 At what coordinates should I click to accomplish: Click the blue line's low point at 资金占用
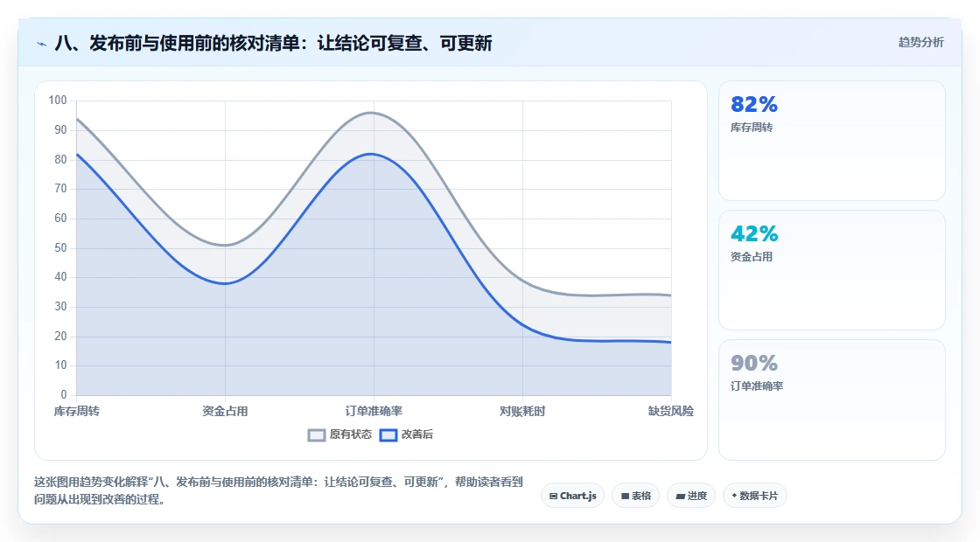point(225,283)
